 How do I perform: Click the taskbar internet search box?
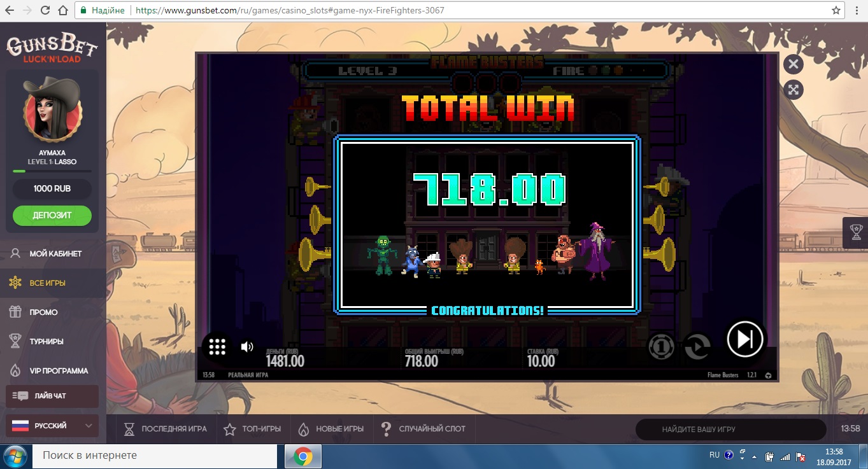pyautogui.click(x=153, y=456)
